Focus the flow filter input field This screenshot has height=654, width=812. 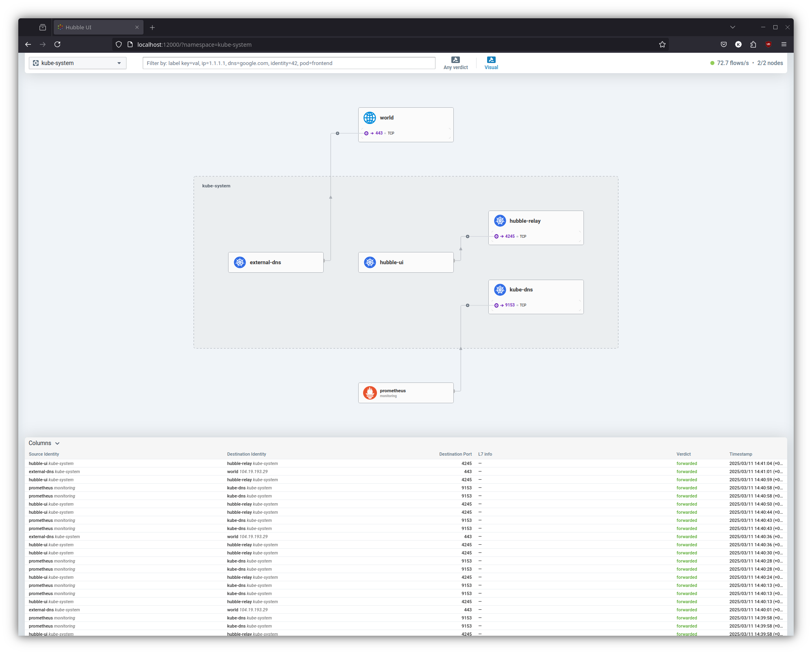pyautogui.click(x=289, y=63)
